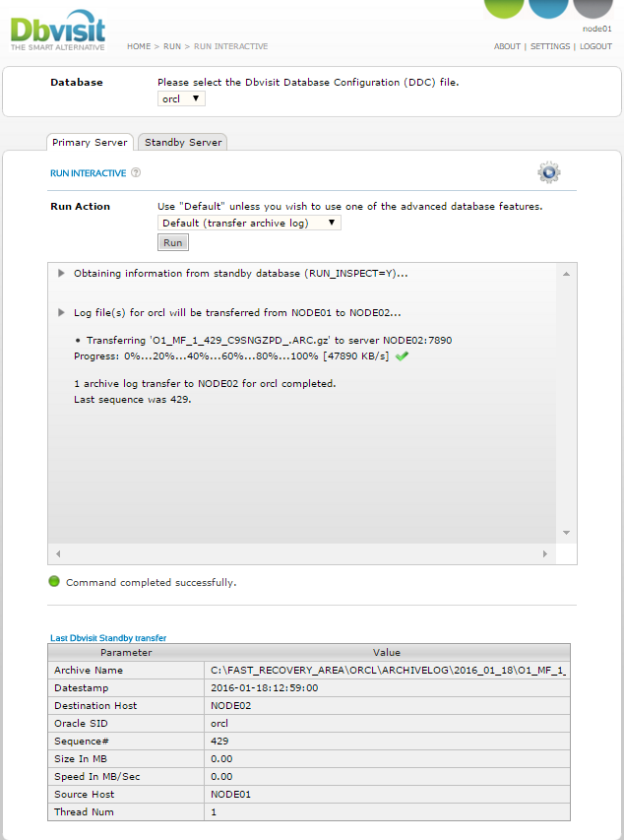
Task: Open SETTINGS from the top menu
Action: pos(550,46)
